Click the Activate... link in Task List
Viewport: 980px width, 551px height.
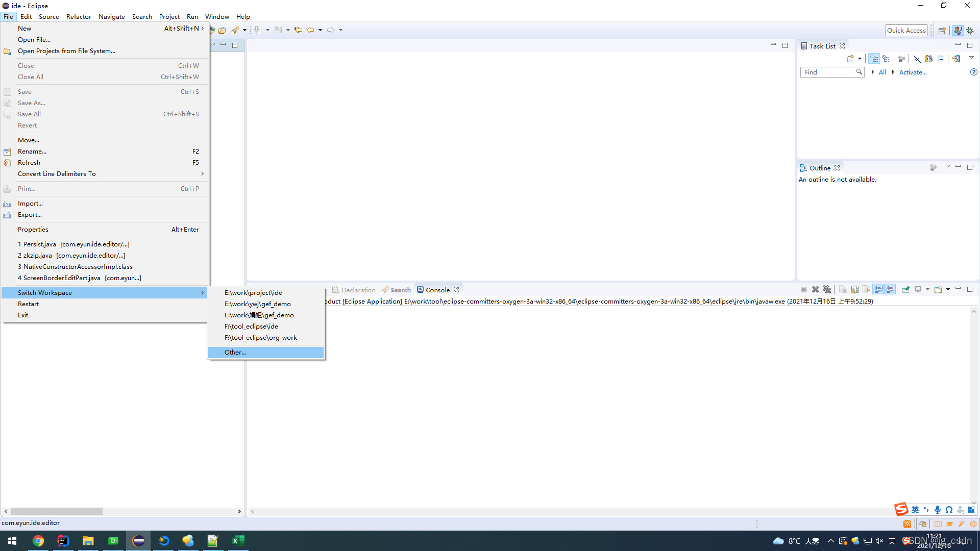(x=913, y=72)
